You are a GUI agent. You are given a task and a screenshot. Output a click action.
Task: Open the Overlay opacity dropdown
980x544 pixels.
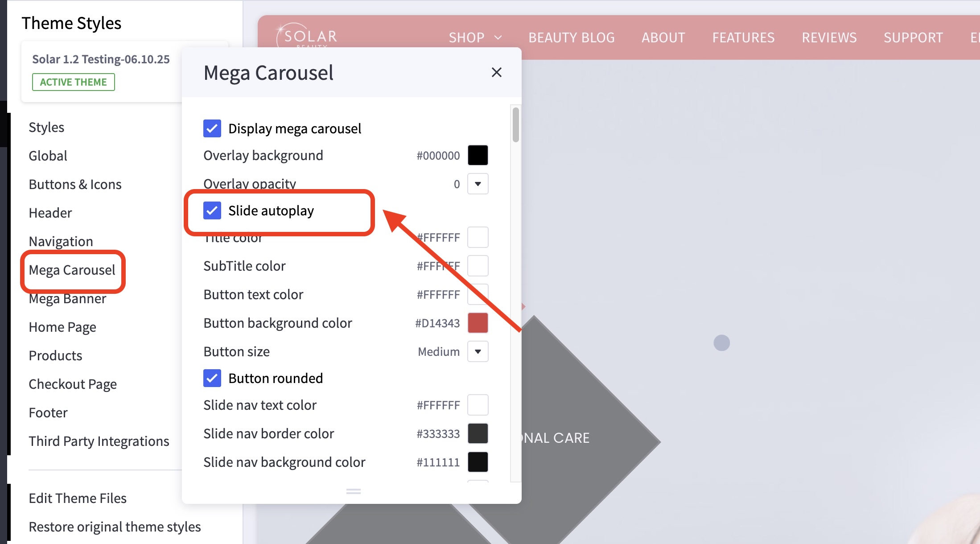point(478,184)
